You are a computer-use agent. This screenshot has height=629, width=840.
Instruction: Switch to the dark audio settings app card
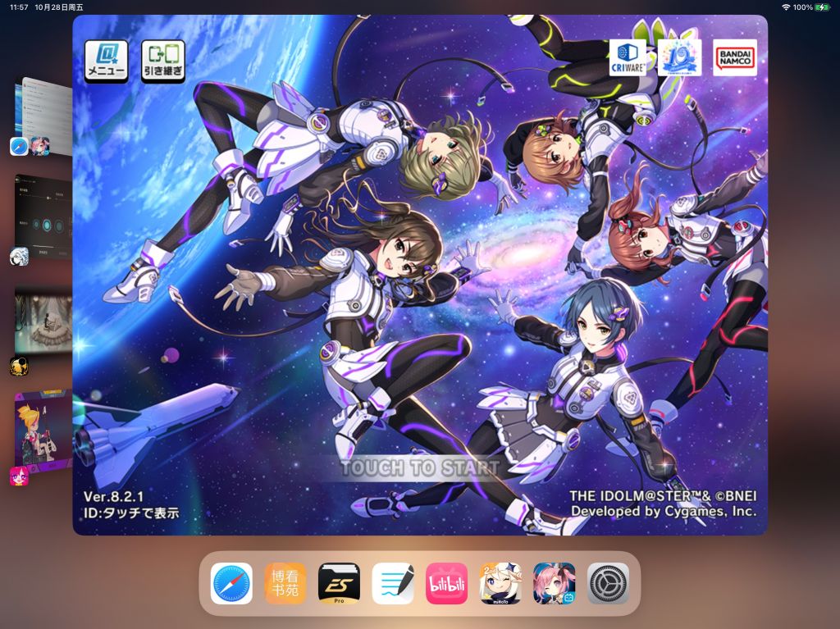pyautogui.click(x=43, y=217)
